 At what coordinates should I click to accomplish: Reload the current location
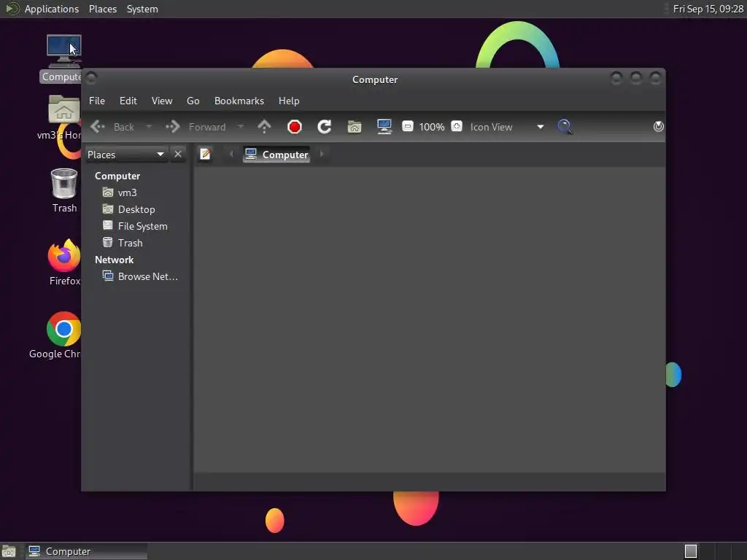point(325,127)
